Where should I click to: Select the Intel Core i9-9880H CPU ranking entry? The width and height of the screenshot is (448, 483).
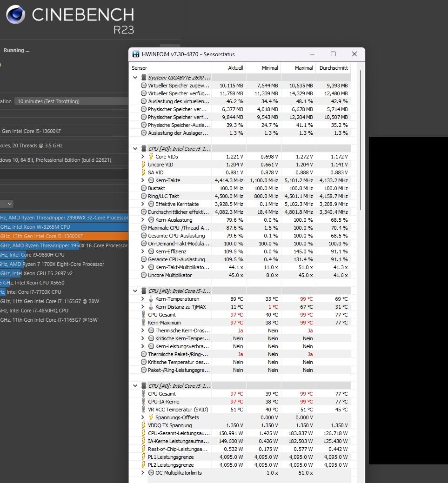tap(64, 255)
